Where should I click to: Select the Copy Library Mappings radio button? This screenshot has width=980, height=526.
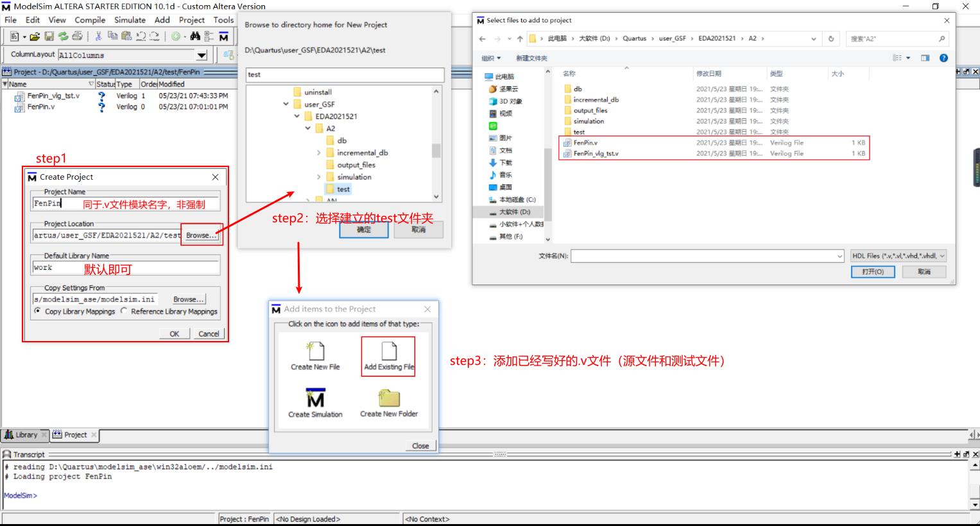[37, 311]
